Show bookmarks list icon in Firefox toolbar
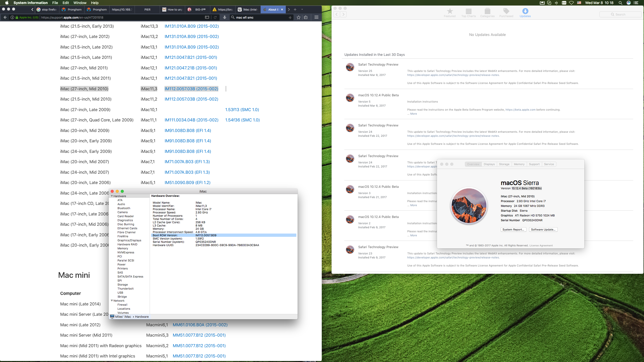Screen dimensions: 644x362 (x=306, y=17)
